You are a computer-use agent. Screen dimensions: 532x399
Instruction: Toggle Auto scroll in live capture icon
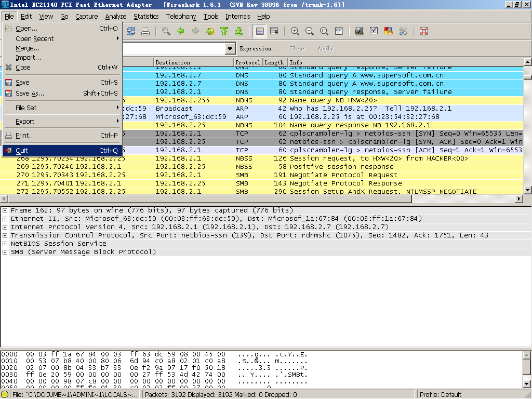coord(274,31)
